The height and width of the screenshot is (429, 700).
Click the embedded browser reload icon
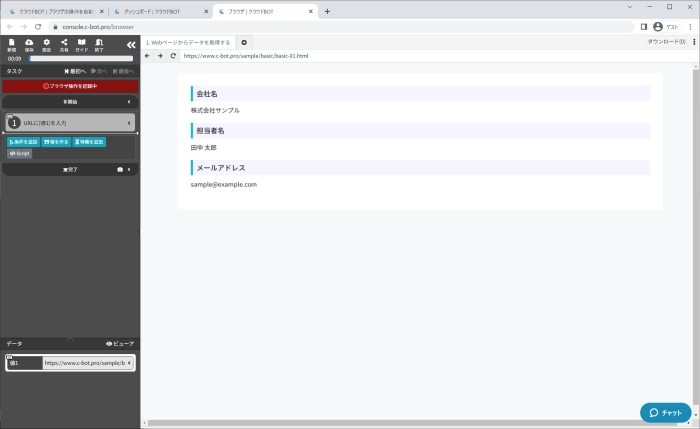173,56
